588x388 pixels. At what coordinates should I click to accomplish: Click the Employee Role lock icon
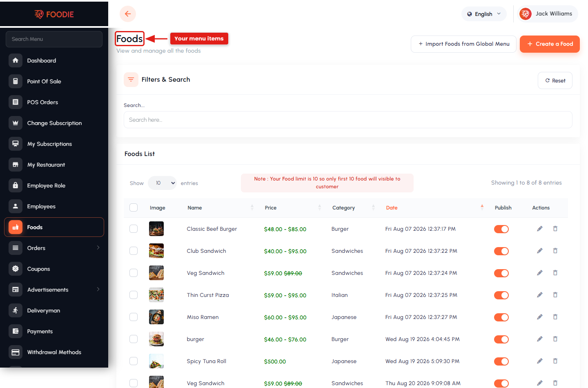point(16,185)
